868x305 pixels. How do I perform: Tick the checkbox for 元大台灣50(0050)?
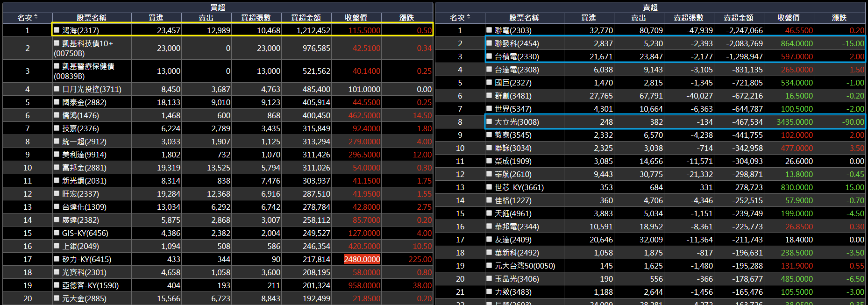pos(489,265)
